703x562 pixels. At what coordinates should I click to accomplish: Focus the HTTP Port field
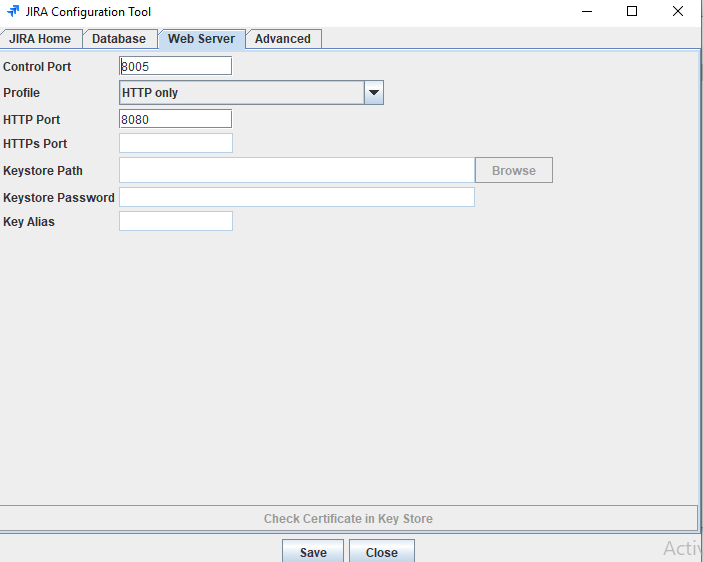(x=176, y=119)
